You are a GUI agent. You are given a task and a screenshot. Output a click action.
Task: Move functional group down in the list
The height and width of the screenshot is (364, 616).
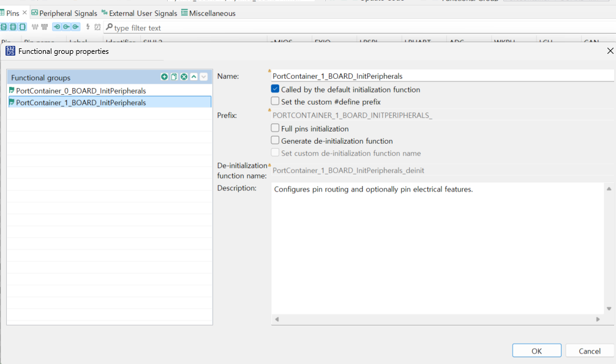pyautogui.click(x=203, y=76)
